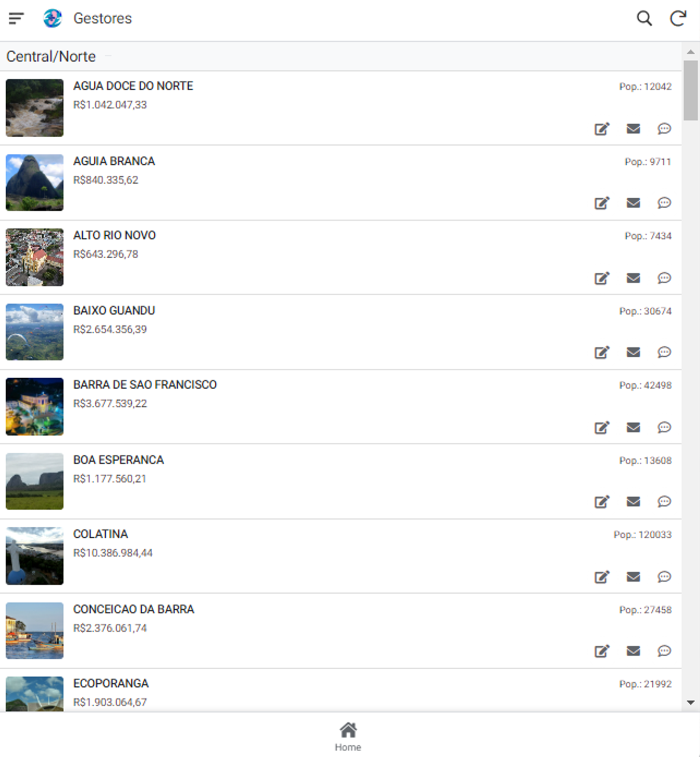The image size is (700, 757).
Task: Edit the COLATINA entry
Action: point(601,577)
